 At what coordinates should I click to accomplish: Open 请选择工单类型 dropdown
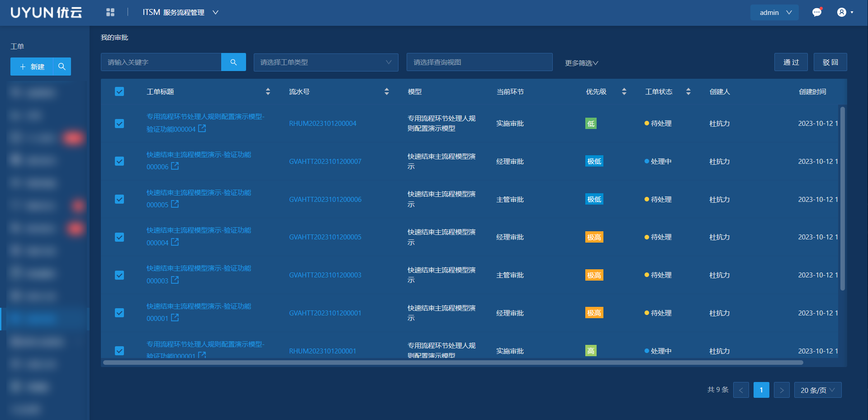point(326,62)
